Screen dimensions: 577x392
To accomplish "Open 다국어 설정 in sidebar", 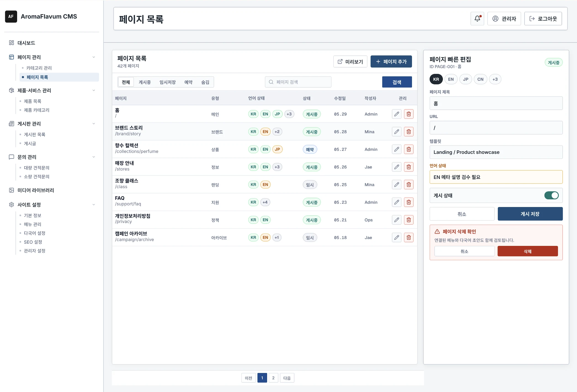I will pos(34,233).
